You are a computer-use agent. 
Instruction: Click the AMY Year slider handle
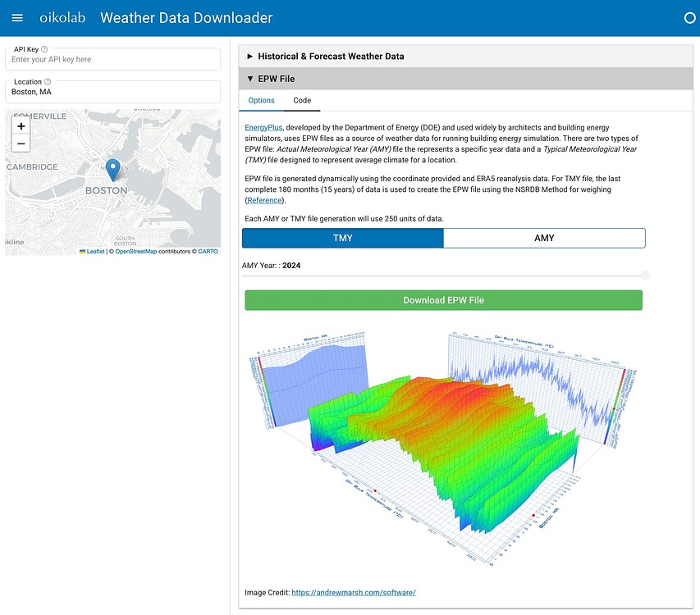tap(645, 276)
